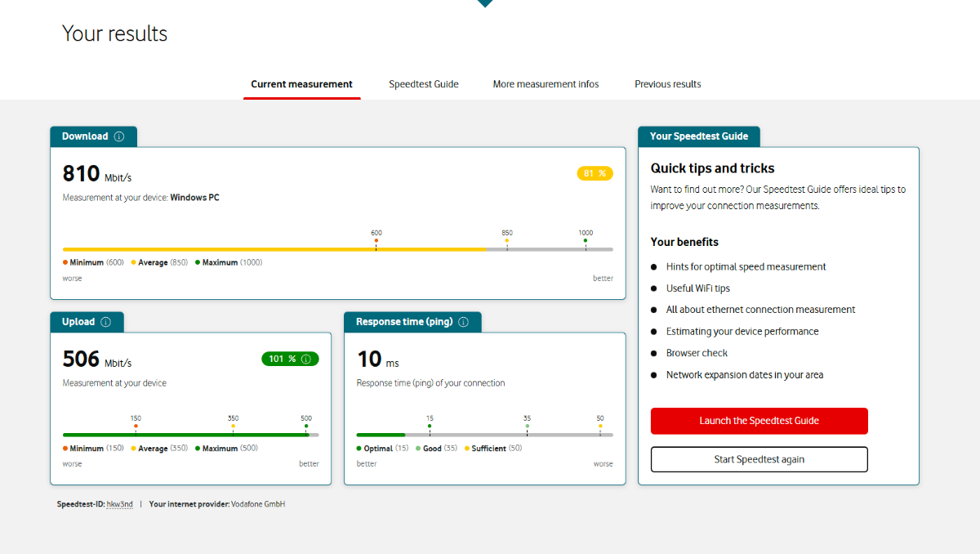980x554 pixels.
Task: Select the More measurement infos tab
Action: (x=546, y=84)
